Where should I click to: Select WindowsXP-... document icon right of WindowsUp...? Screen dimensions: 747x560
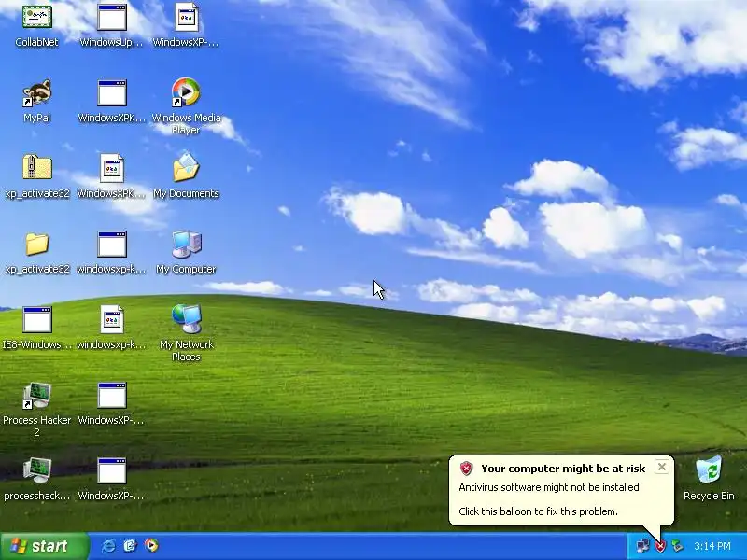click(186, 17)
